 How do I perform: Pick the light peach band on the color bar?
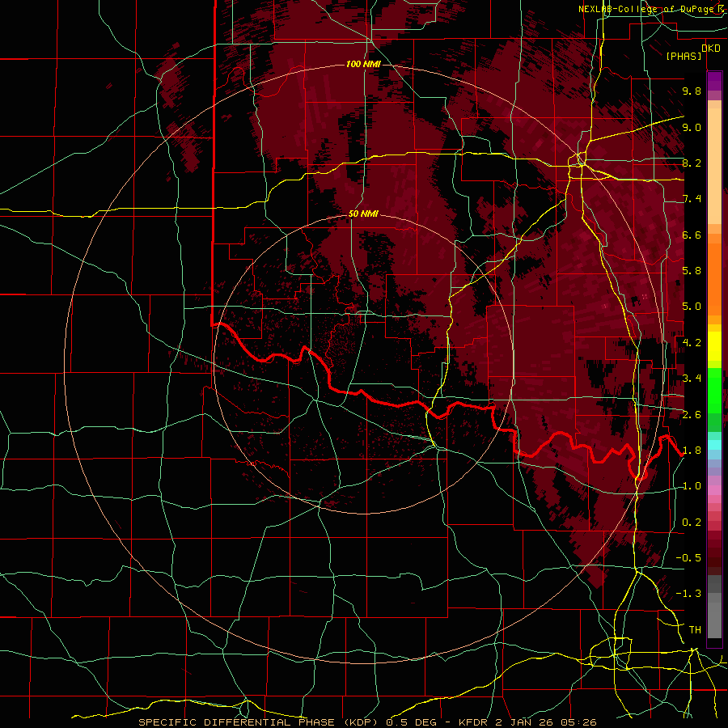coord(714,167)
